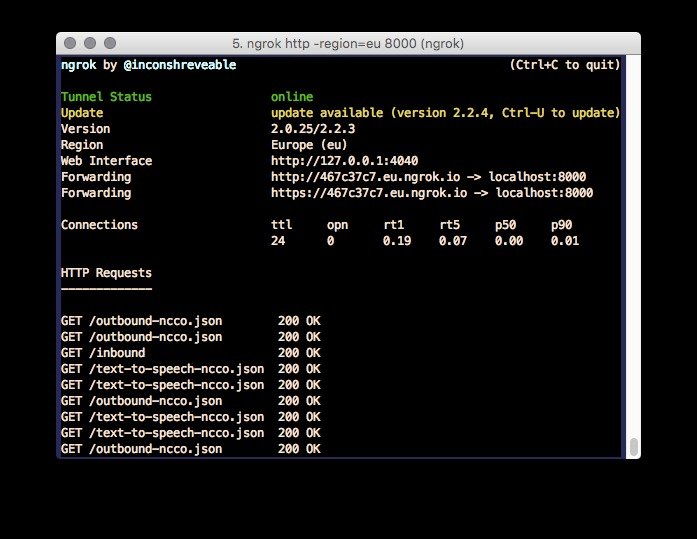
Task: Click the p50 value '0.00'
Action: click(x=509, y=241)
